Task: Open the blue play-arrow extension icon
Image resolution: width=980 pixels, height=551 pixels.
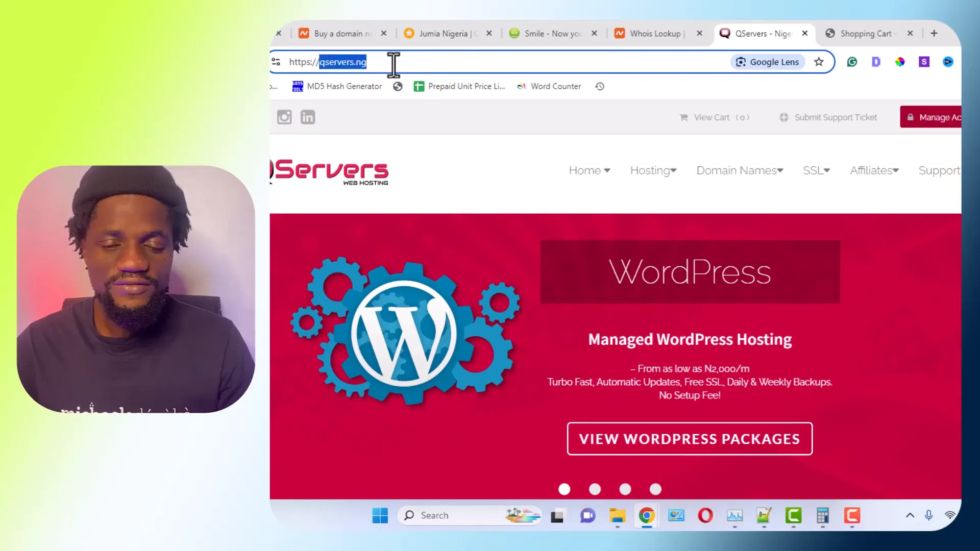Action: (x=948, y=62)
